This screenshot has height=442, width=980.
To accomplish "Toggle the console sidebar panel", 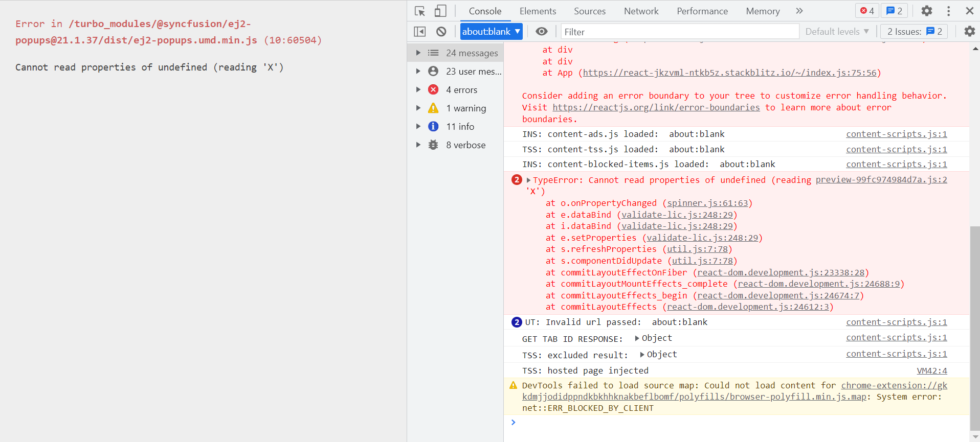I will [x=420, y=32].
